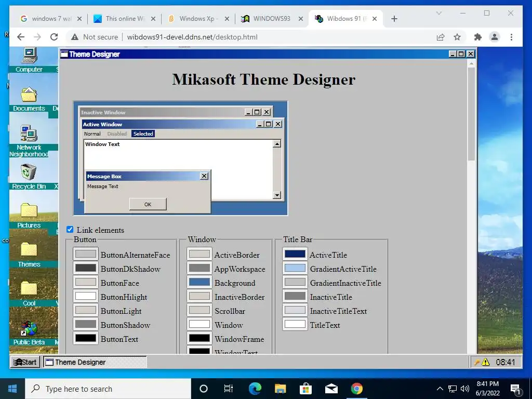Switch to the This online Wi tab

(125, 19)
